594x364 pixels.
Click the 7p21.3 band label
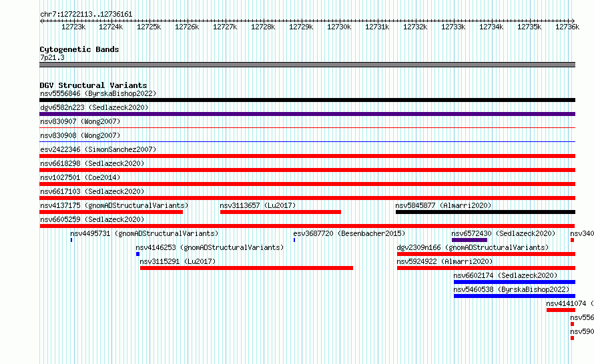point(52,57)
